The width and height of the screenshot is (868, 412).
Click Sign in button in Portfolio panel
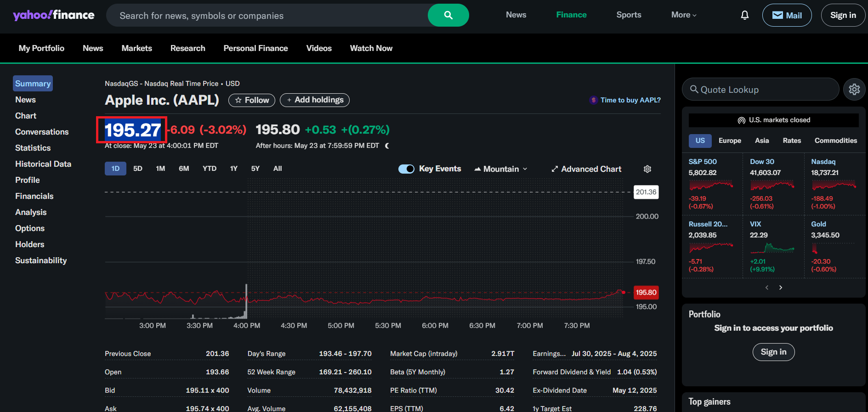coord(774,352)
